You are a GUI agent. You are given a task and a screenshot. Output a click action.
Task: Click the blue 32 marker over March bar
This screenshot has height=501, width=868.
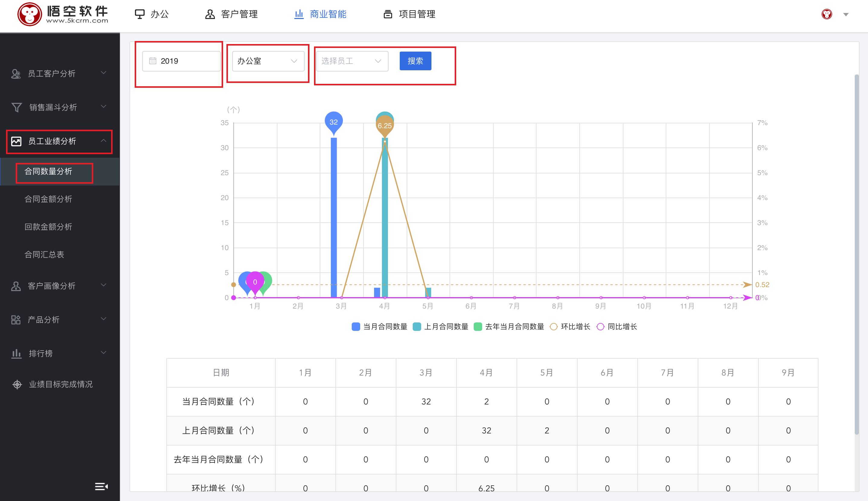334,122
